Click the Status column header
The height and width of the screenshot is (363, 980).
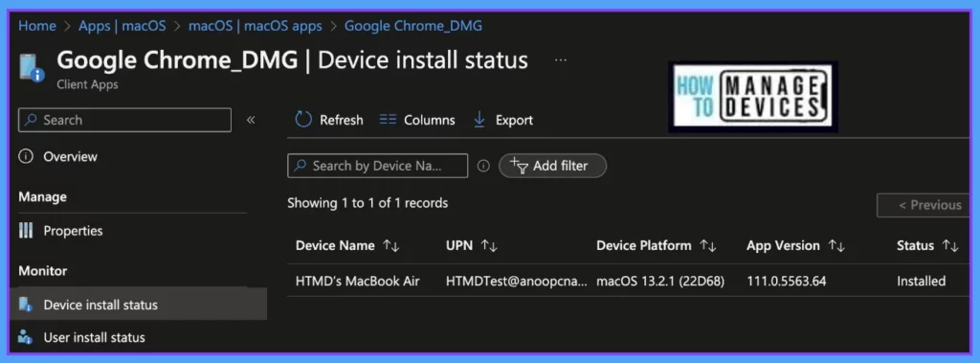915,246
